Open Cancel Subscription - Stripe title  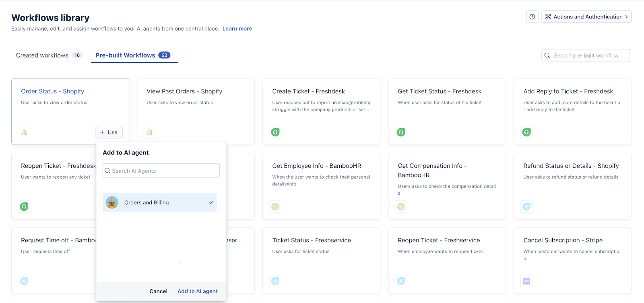pyautogui.click(x=563, y=240)
